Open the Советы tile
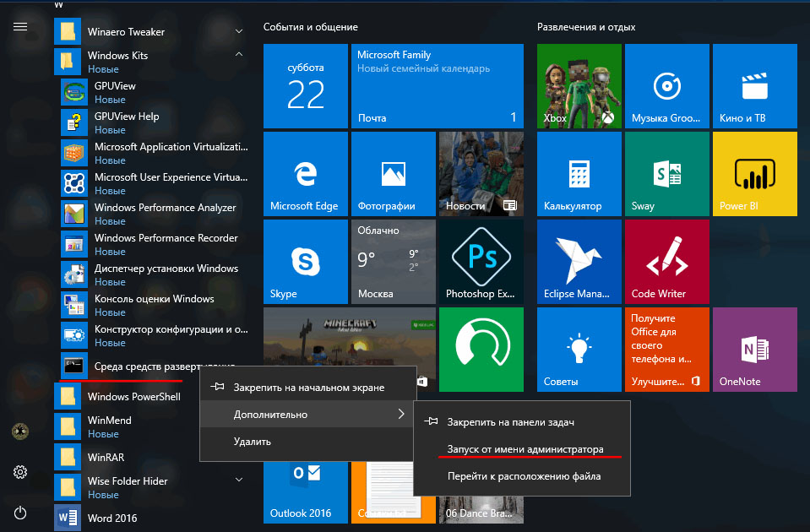 point(579,349)
